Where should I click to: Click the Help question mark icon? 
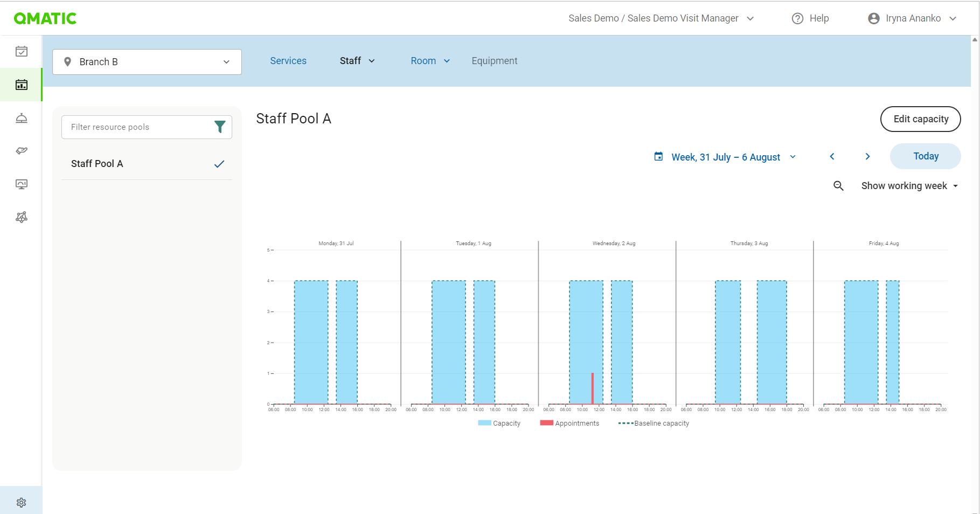coord(797,18)
